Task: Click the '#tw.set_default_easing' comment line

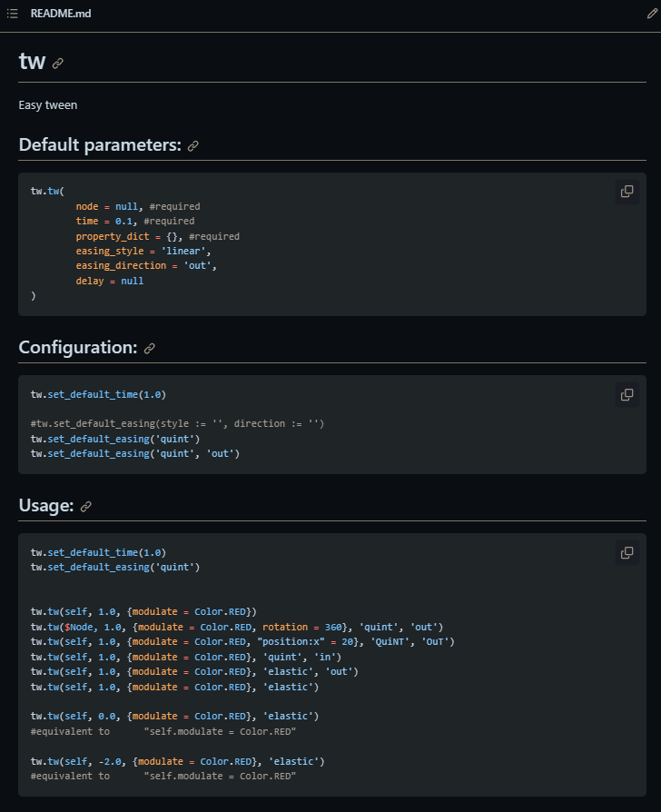Action: coord(178,423)
